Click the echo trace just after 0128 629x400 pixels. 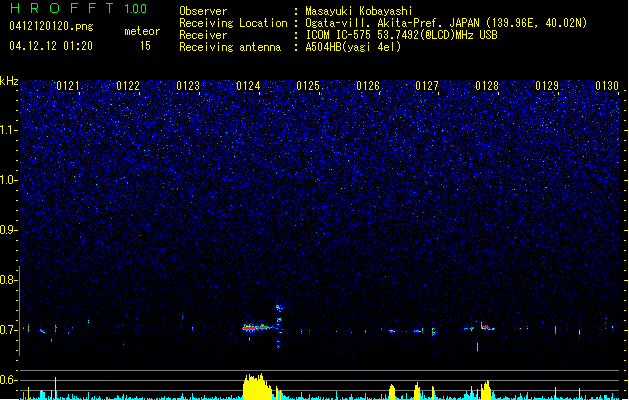tap(487, 327)
